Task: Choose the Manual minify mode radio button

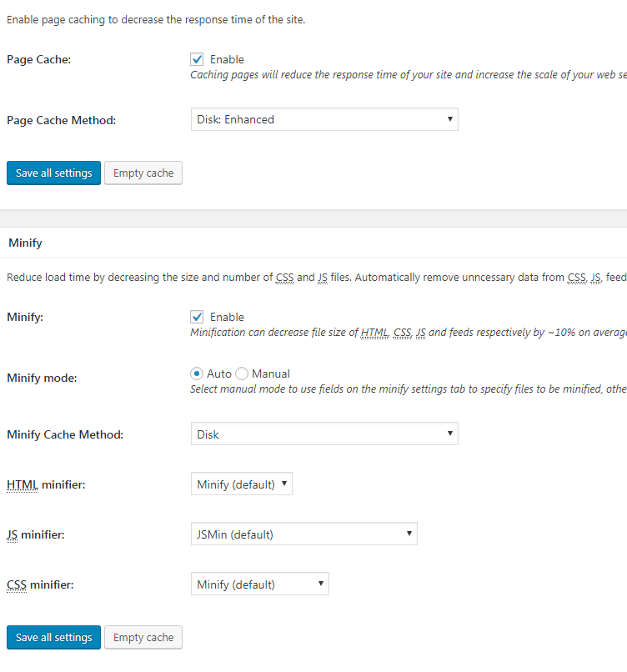Action: pos(242,374)
